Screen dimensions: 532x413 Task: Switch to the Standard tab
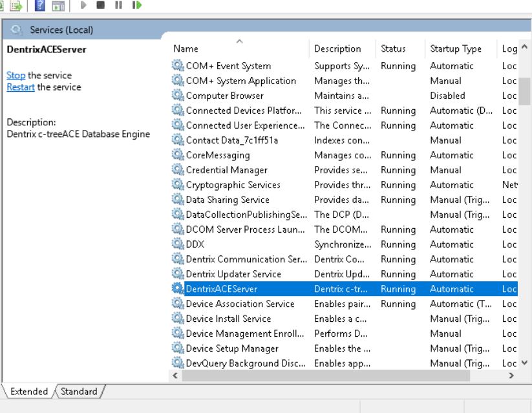[79, 391]
